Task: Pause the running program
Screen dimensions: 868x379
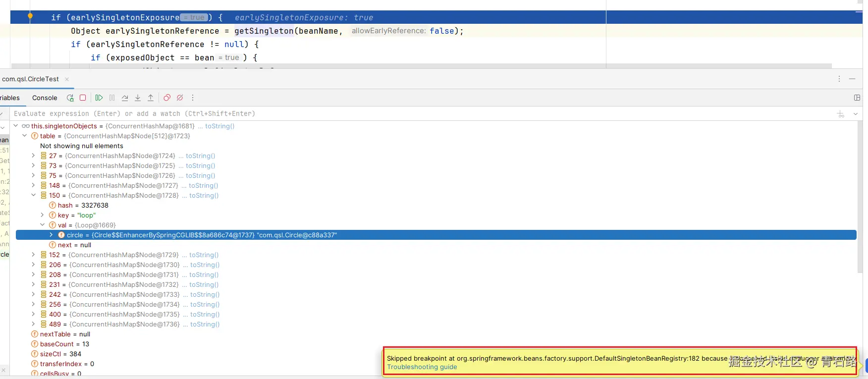Action: click(x=112, y=98)
